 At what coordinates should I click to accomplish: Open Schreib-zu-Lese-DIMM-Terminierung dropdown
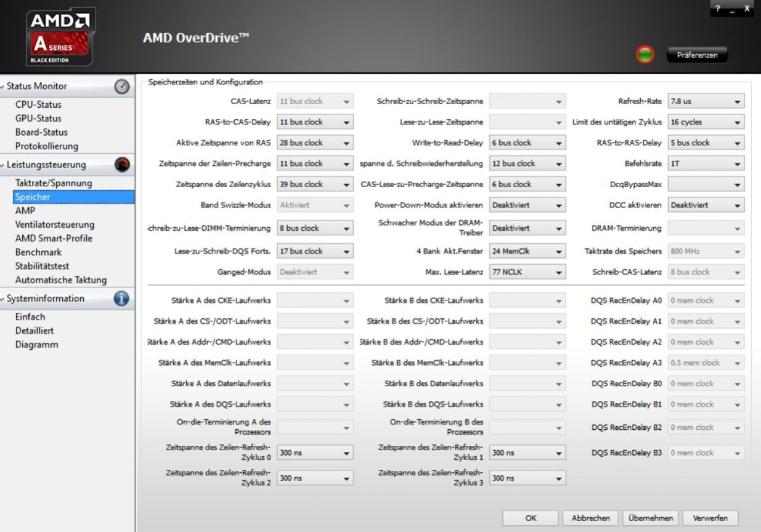pyautogui.click(x=315, y=228)
